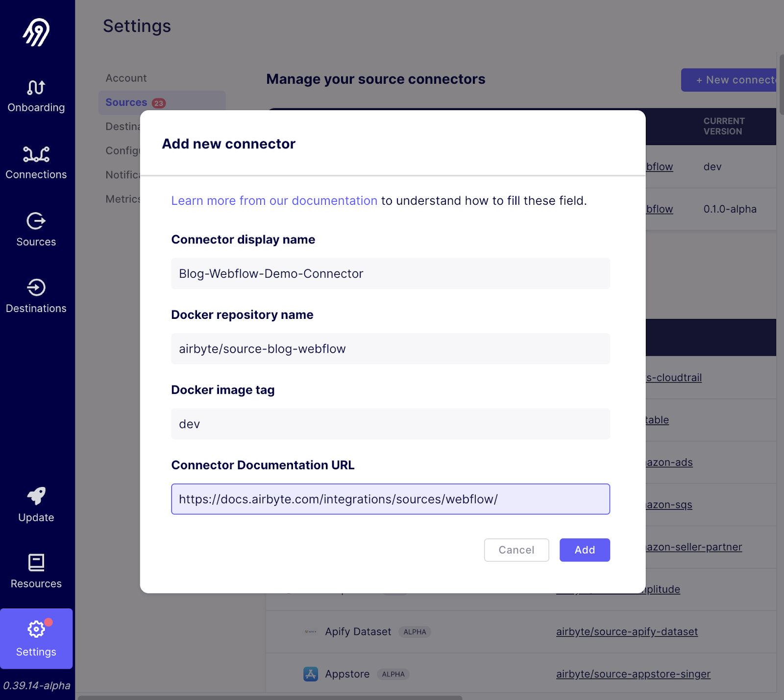
Task: Click the Airbyte logo in sidebar
Action: click(36, 31)
